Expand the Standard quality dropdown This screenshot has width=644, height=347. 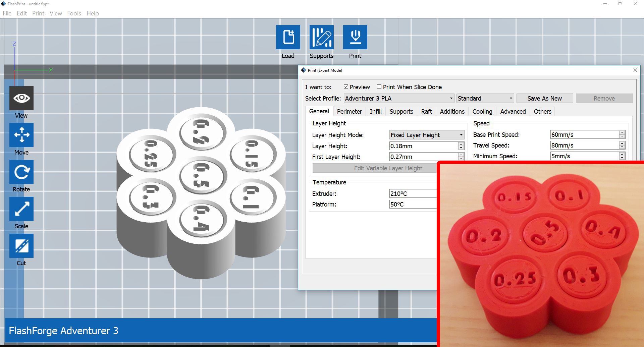pos(510,98)
